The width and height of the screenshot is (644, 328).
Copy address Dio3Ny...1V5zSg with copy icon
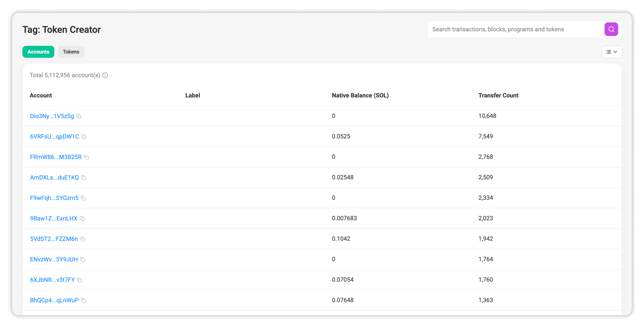(x=79, y=116)
